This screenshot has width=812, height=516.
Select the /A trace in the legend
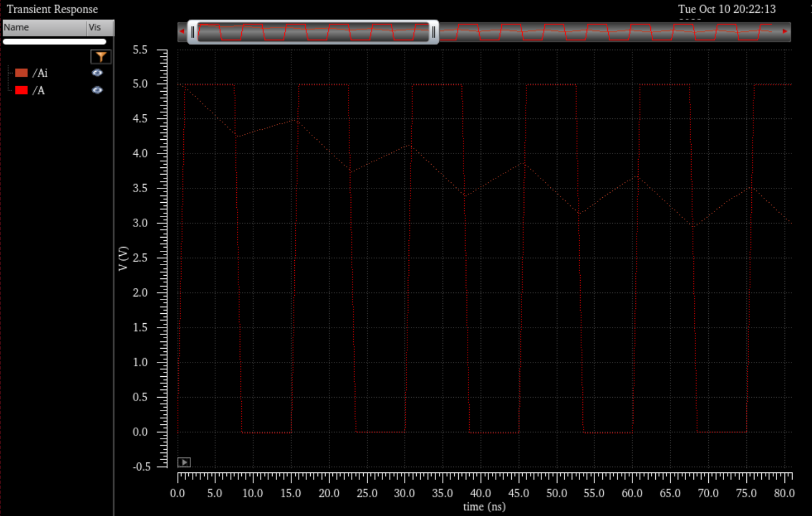(39, 90)
